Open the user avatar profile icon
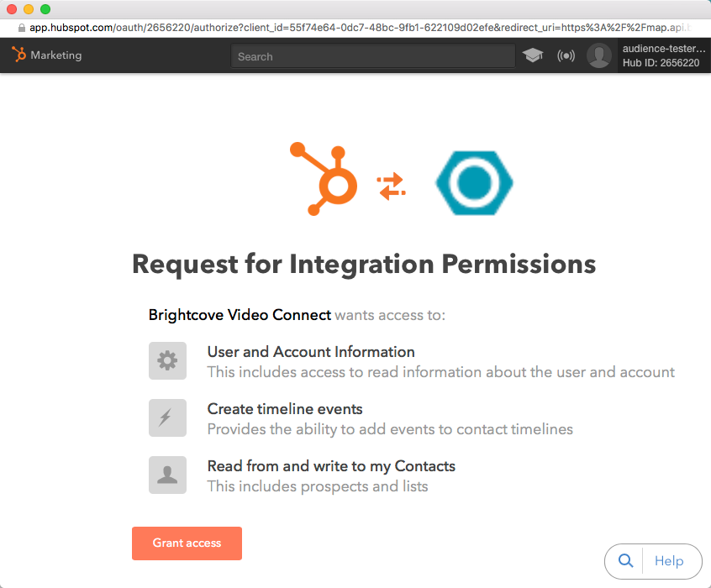This screenshot has width=711, height=588. click(599, 56)
